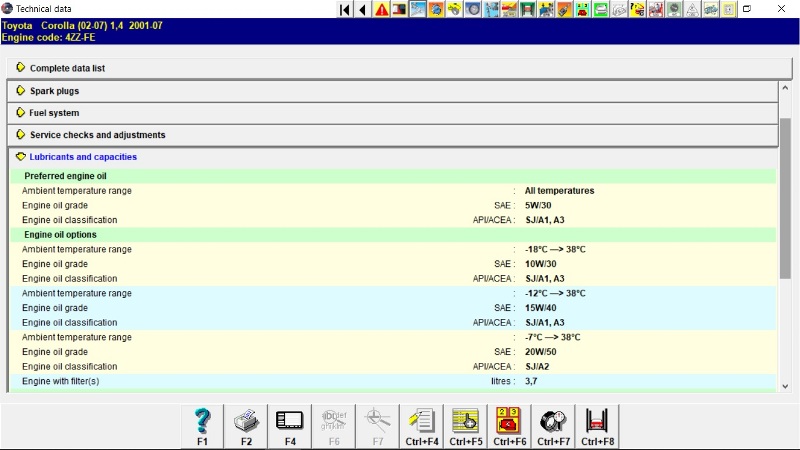The image size is (800, 450).
Task: Click the red and white engine icon
Action: click(656, 9)
